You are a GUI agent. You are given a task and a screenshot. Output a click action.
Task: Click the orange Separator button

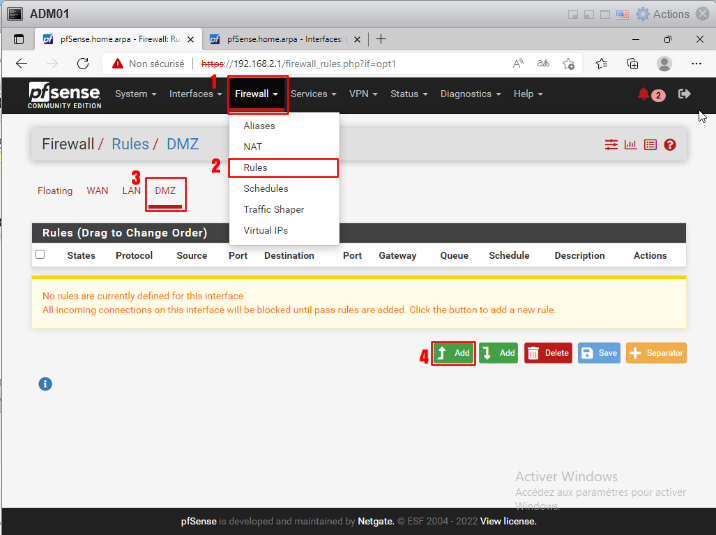coord(656,353)
